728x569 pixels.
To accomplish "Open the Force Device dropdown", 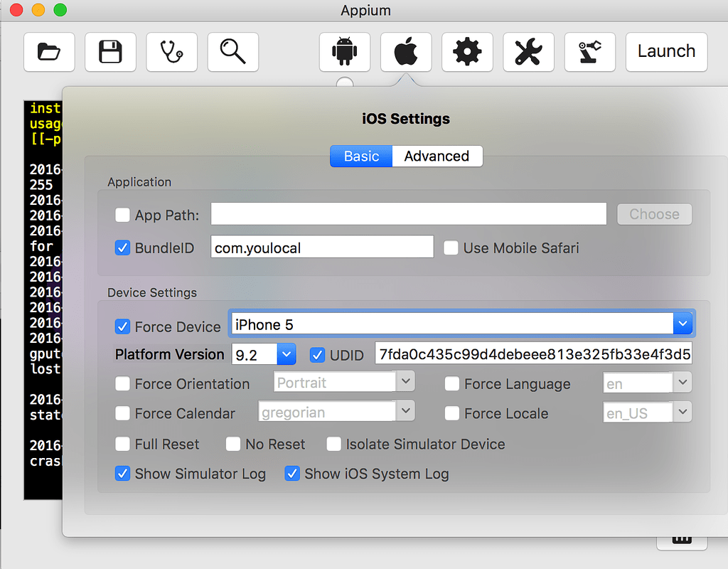I will coord(682,324).
